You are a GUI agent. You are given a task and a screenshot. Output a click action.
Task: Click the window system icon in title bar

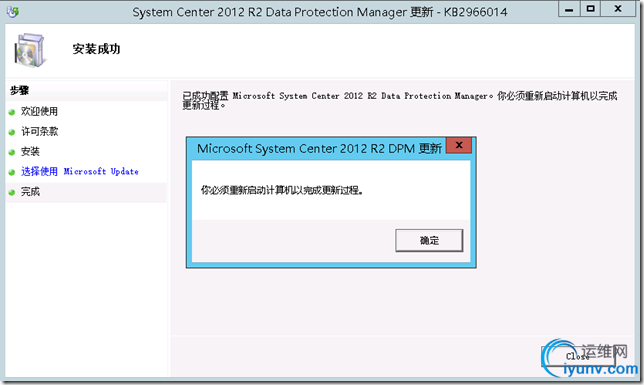point(13,12)
